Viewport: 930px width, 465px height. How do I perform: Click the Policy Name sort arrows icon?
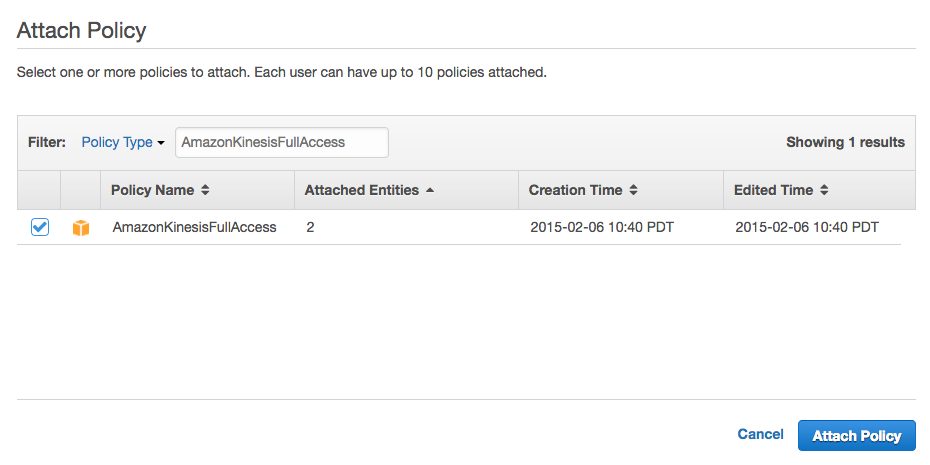tap(205, 190)
